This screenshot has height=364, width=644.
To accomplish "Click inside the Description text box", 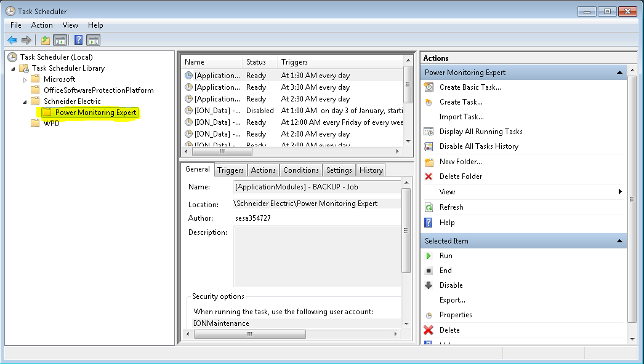I will (x=316, y=256).
